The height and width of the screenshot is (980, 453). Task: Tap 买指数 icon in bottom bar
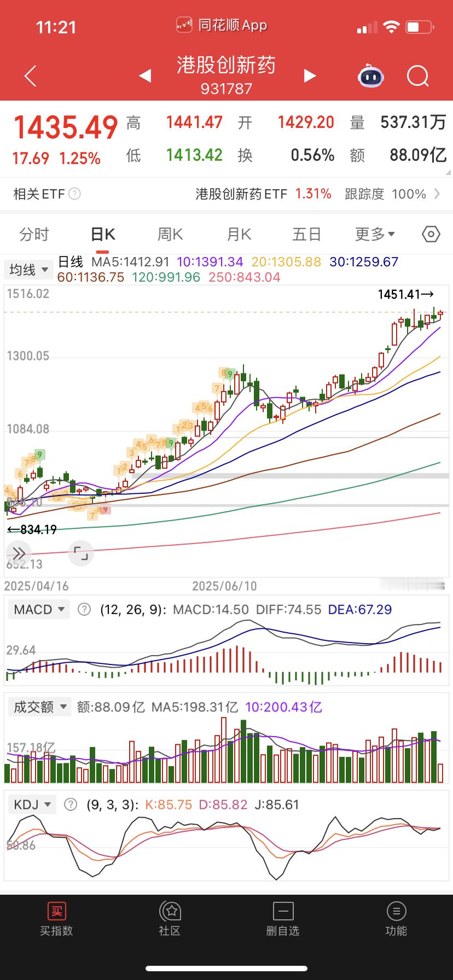pyautogui.click(x=56, y=911)
